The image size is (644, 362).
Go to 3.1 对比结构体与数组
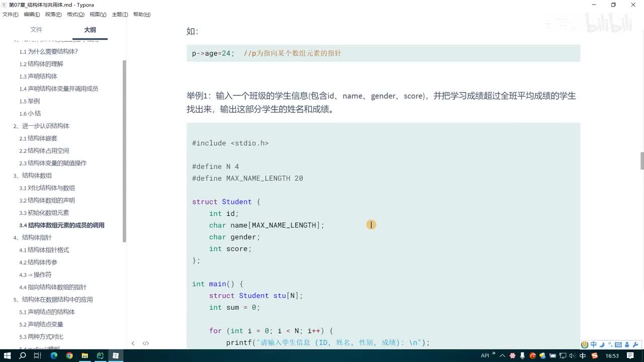[47, 188]
